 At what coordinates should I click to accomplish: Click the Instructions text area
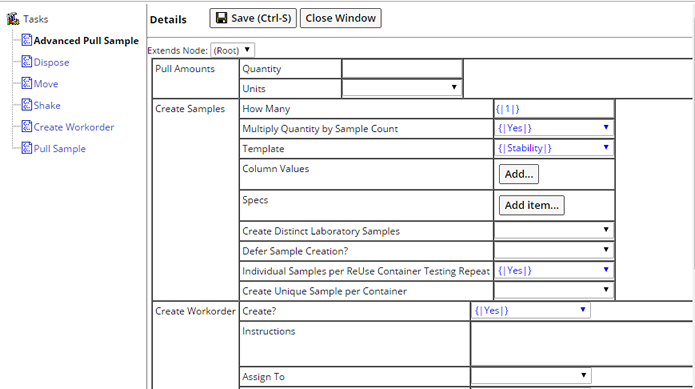click(x=582, y=344)
